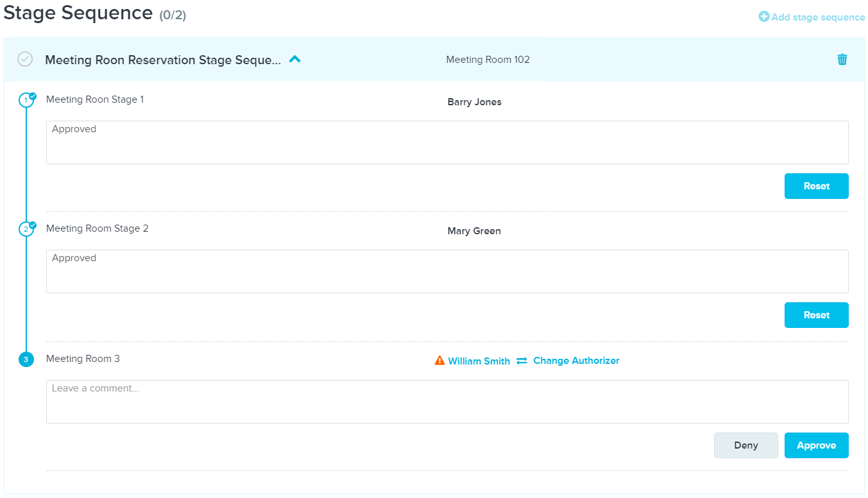
Task: Reset the Meeting Roon Stage 1 approval
Action: (817, 186)
